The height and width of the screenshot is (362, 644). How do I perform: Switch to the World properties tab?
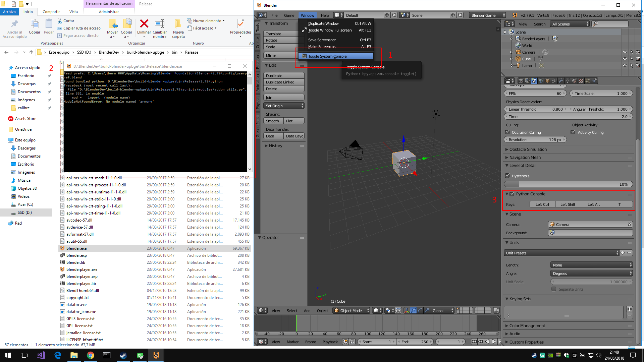pyautogui.click(x=540, y=81)
